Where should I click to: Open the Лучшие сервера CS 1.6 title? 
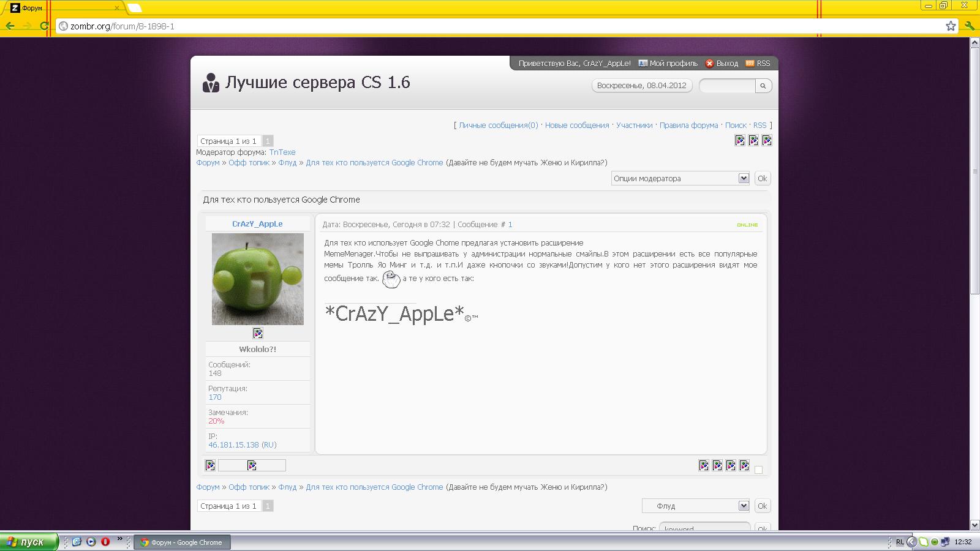pyautogui.click(x=317, y=83)
